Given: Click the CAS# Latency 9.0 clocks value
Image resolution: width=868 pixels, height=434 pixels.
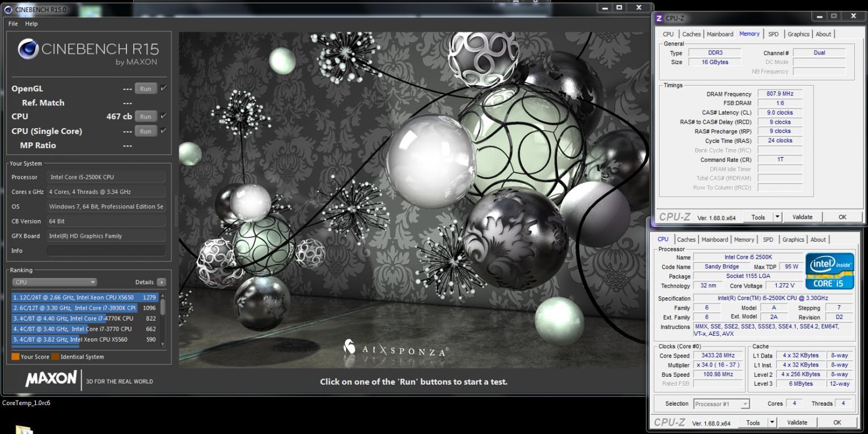Looking at the screenshot, I should click(780, 112).
